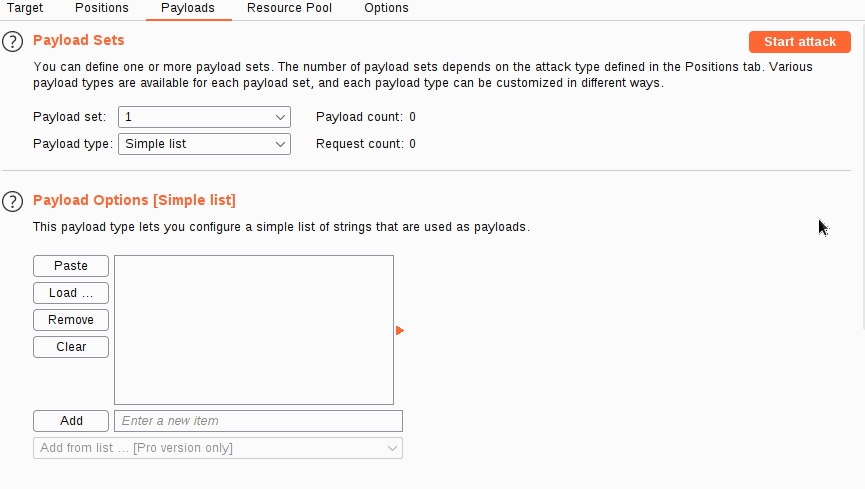Expand the Add from list dropdown
This screenshot has height=489, width=865.
coord(218,448)
